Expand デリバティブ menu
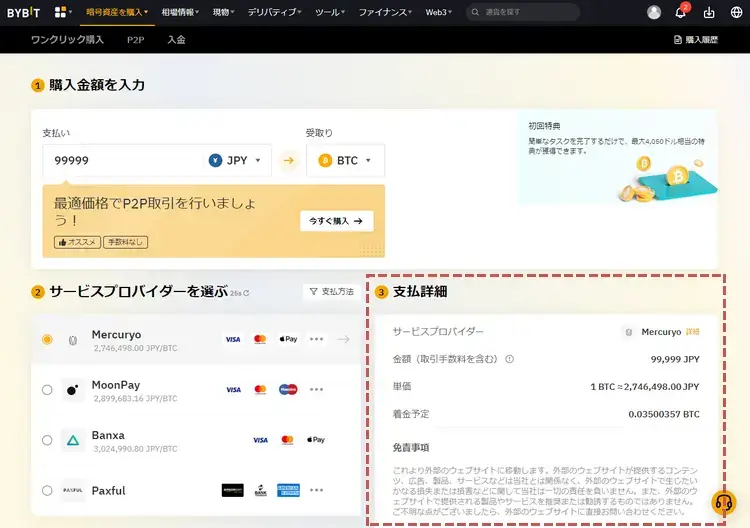Image resolution: width=750 pixels, height=528 pixels. tap(275, 12)
